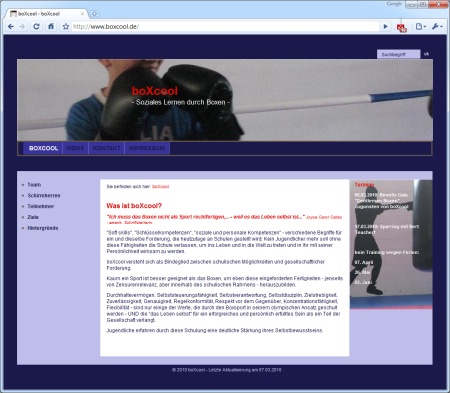Click the Go arrow beside the address bar

pos(386,27)
